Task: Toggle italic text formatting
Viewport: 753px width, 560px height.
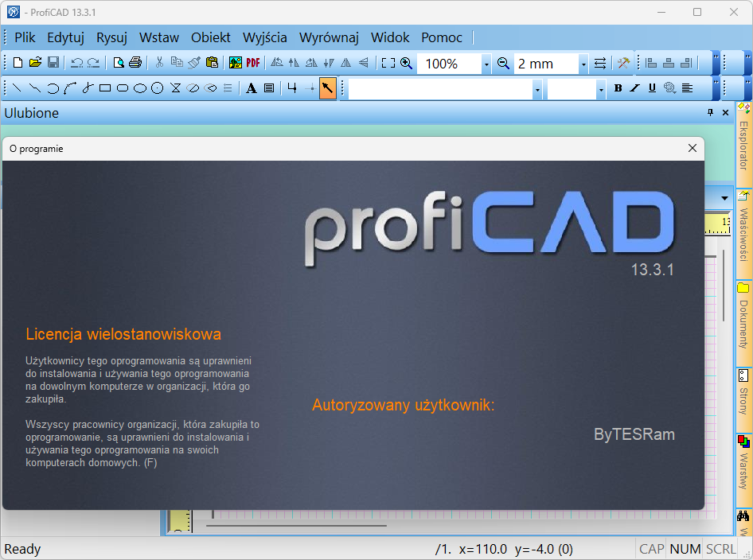Action: pos(635,87)
